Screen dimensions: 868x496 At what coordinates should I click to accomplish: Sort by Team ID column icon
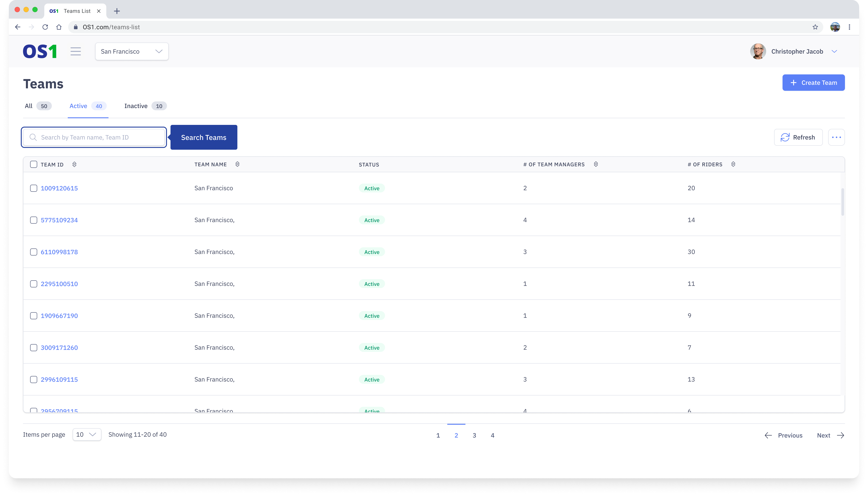point(74,165)
